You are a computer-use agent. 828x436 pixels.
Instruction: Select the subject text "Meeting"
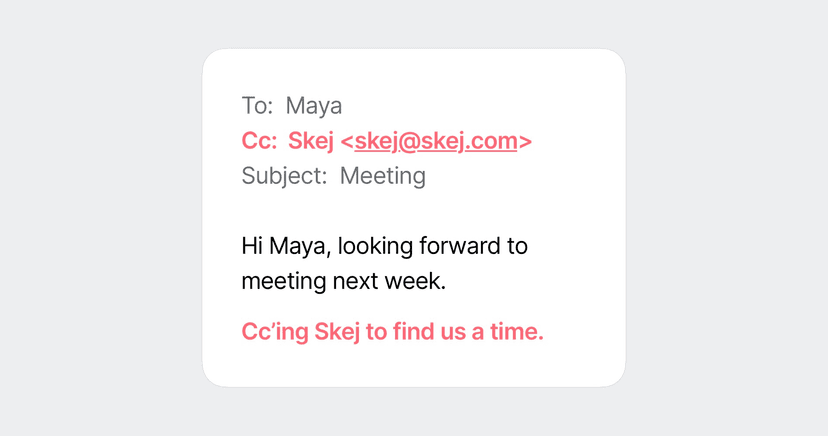(383, 176)
